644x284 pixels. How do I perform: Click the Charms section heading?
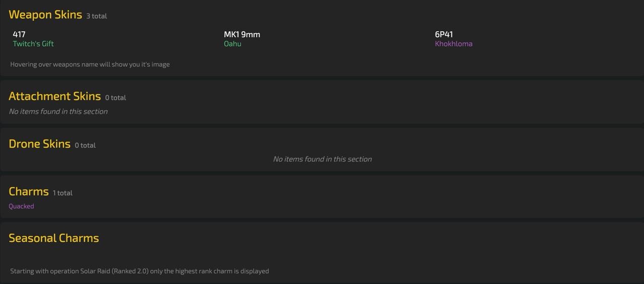point(29,192)
